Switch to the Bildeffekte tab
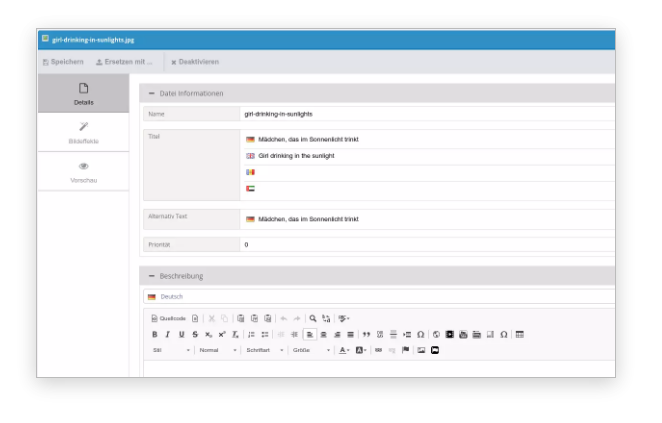The image size is (662, 423). click(84, 132)
